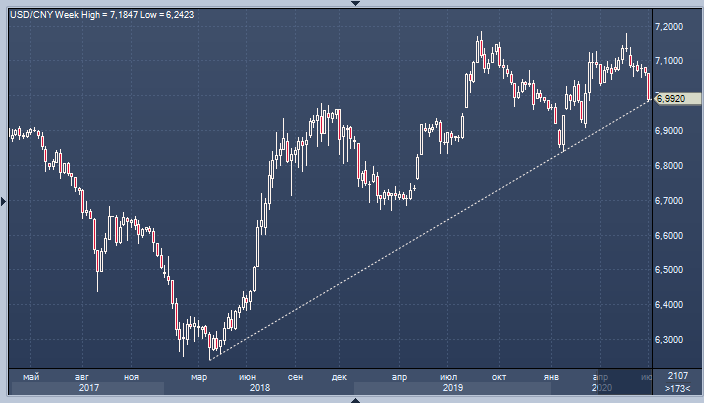Screen dimensions: 704x403
Task: Click the мар month label on time axis
Action: point(199,375)
